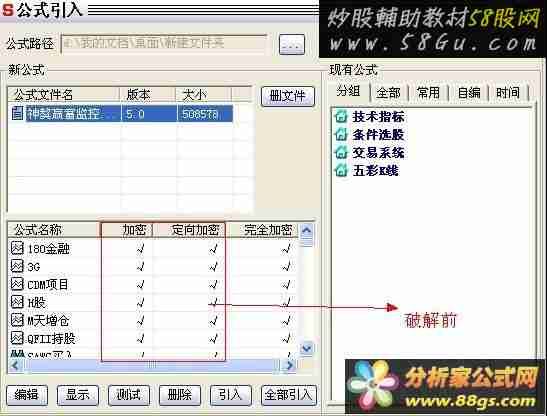Click the 条件选股 group icon
The height and width of the screenshot is (416, 547).
tap(341, 134)
